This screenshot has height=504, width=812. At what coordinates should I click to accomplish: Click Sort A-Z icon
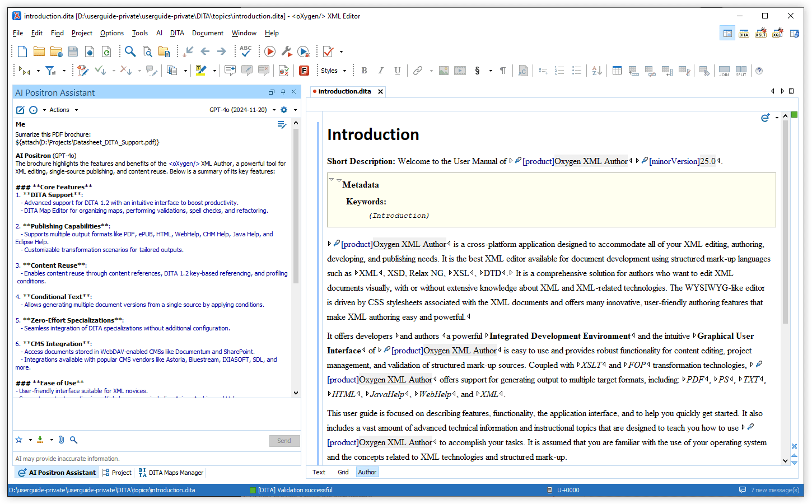[597, 71]
